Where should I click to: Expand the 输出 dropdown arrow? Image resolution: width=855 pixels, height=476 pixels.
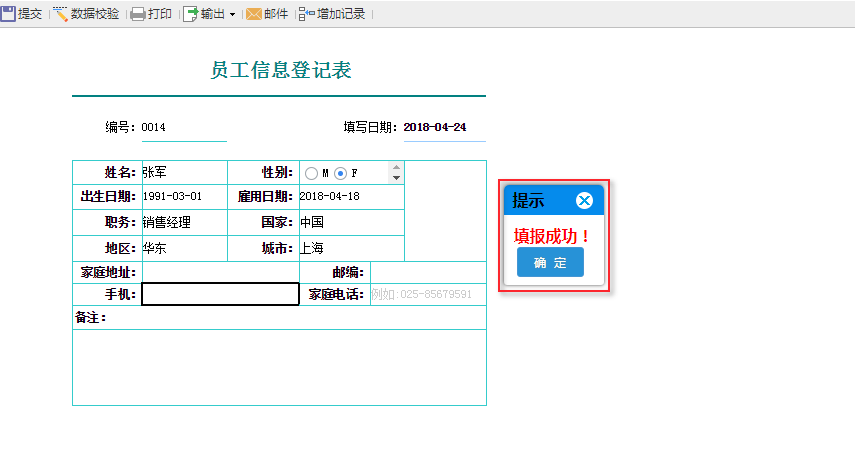pyautogui.click(x=232, y=15)
